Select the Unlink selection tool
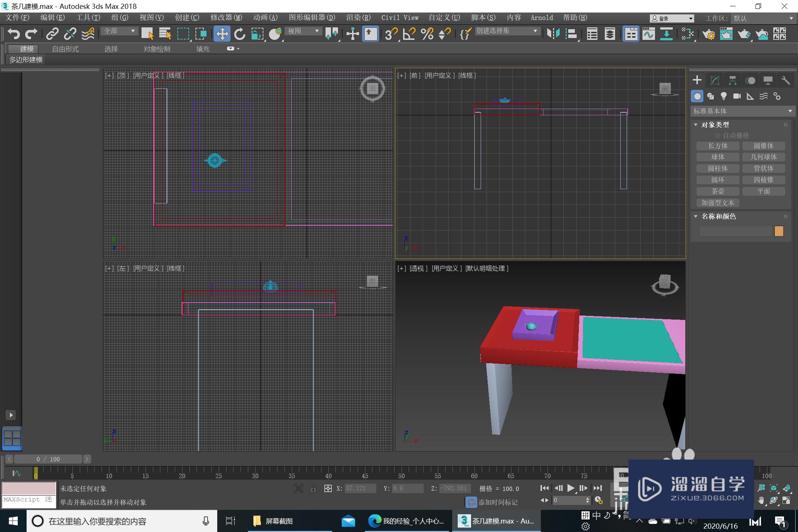 click(x=70, y=34)
